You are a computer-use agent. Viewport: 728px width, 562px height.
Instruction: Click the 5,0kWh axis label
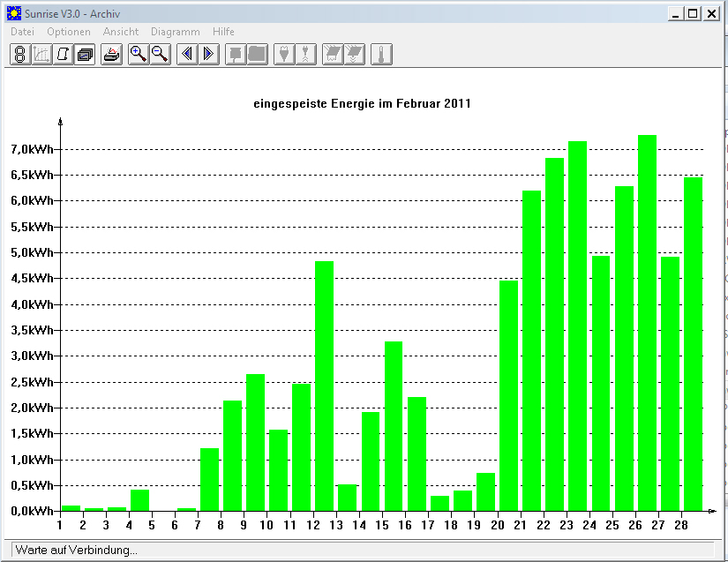(32, 252)
